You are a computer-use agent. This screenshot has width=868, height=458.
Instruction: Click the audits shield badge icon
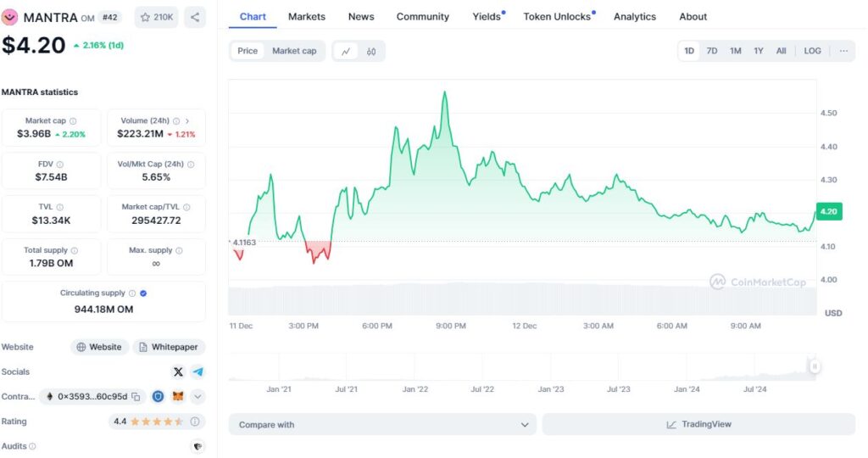click(x=198, y=446)
